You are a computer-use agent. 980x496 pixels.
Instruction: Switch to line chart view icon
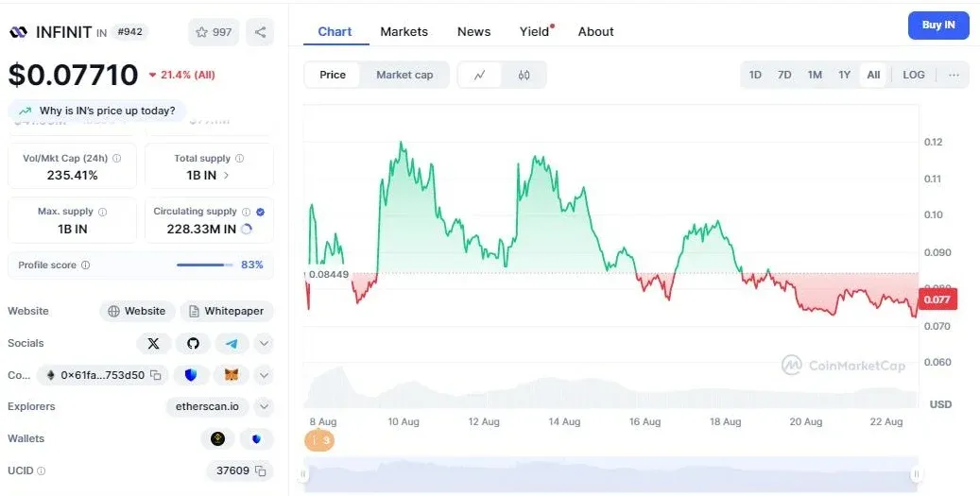tap(479, 75)
